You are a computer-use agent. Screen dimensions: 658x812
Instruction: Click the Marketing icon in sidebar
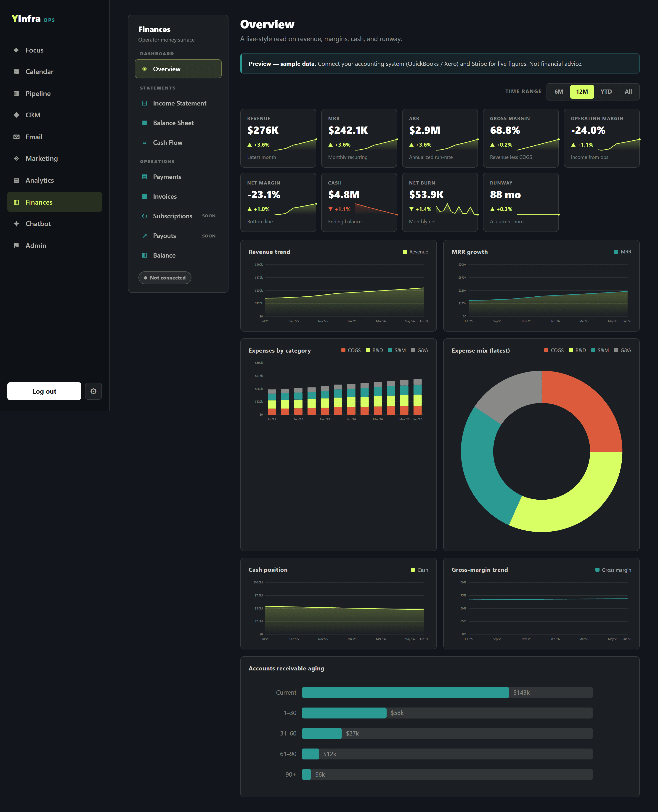(x=16, y=158)
